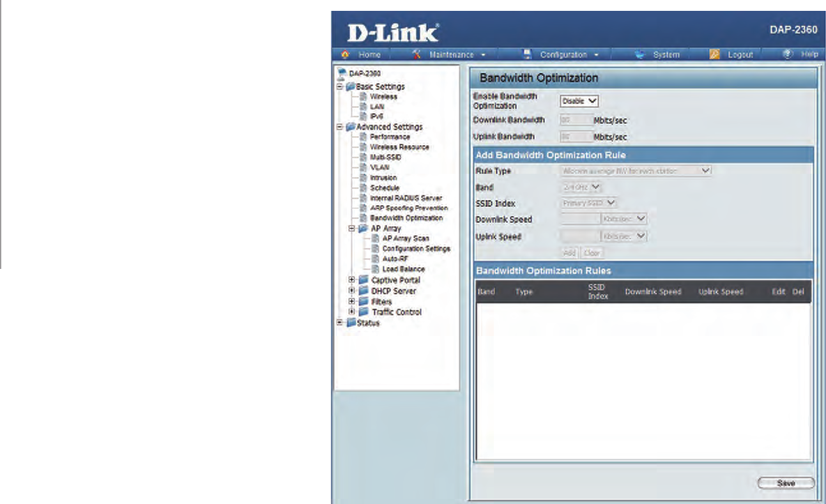Click the page icon beside IPv6
Viewport: 826px width, 504px height.
[363, 117]
